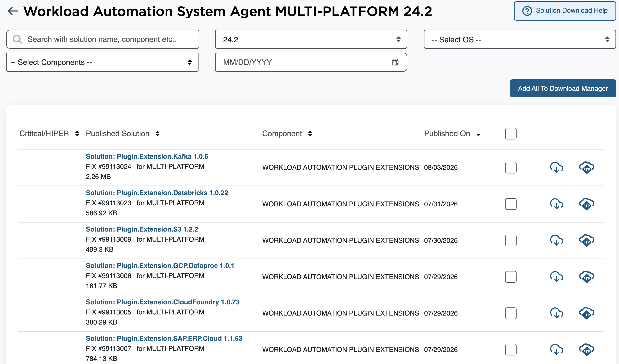619x364 pixels.
Task: Check the S3 1.2.2 row checkbox
Action: [x=511, y=240]
